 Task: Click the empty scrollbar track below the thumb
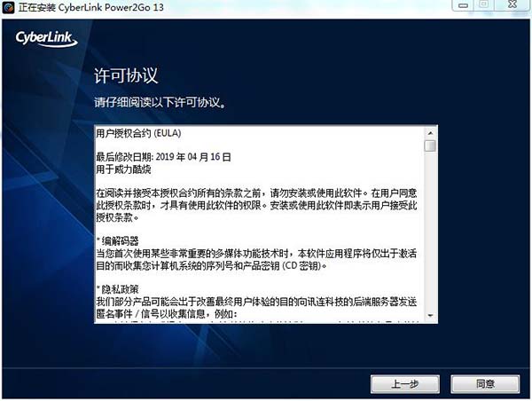tap(430, 231)
